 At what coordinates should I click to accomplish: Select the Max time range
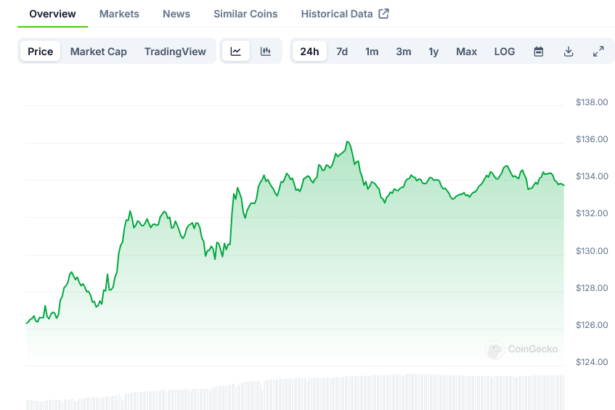(x=466, y=52)
